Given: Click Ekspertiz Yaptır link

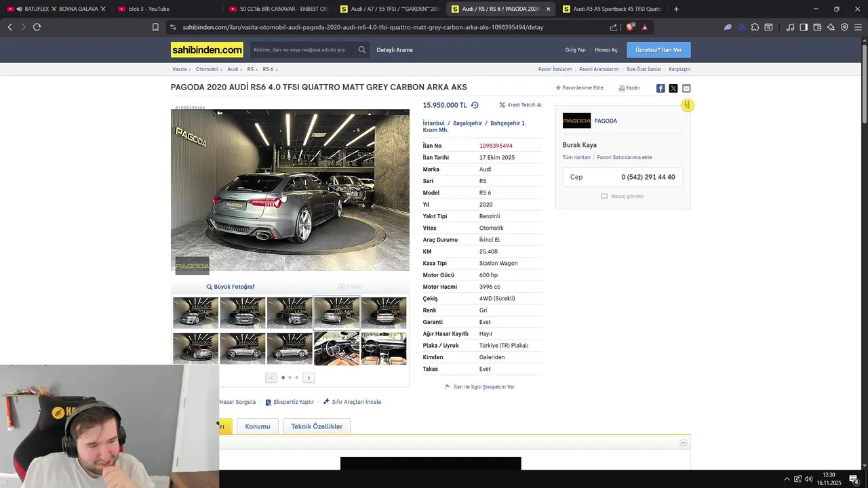Looking at the screenshot, I should click(290, 402).
